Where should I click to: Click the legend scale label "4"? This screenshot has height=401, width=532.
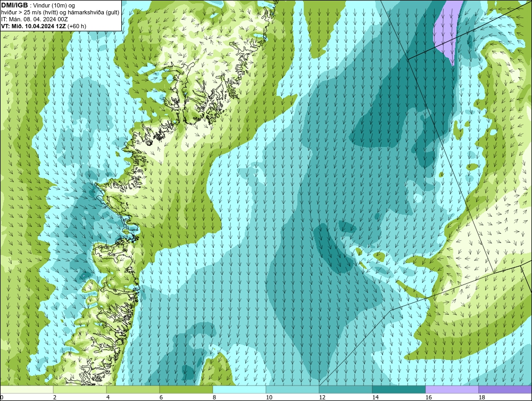coord(108,397)
